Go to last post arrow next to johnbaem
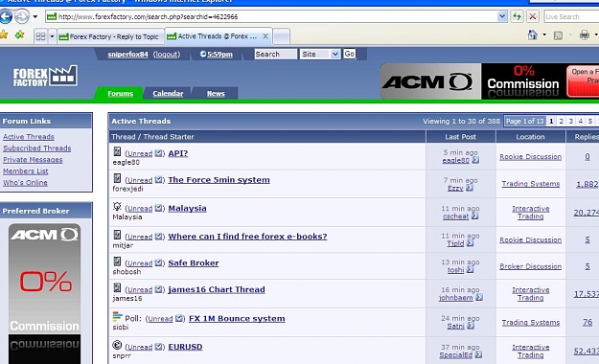This screenshot has width=599, height=364. pos(479,297)
